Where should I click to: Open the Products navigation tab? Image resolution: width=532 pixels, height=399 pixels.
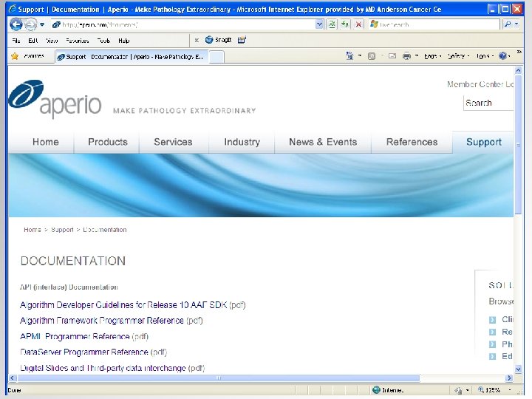(x=108, y=142)
